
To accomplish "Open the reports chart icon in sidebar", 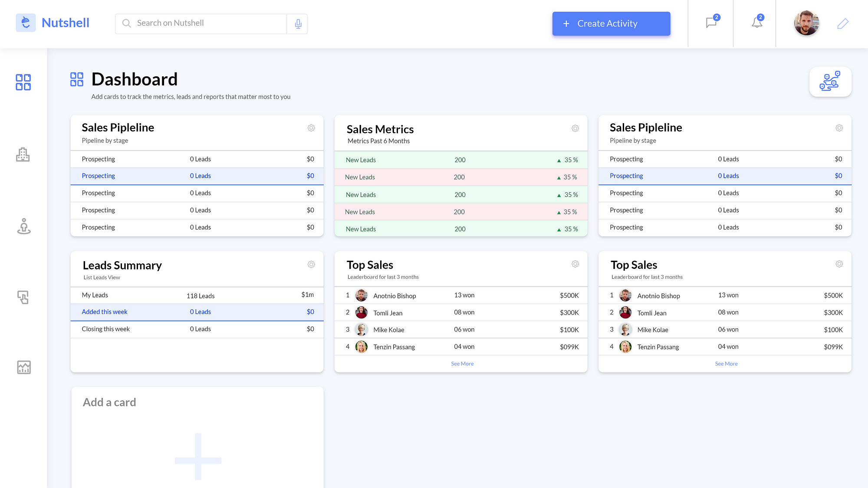I will (x=24, y=367).
